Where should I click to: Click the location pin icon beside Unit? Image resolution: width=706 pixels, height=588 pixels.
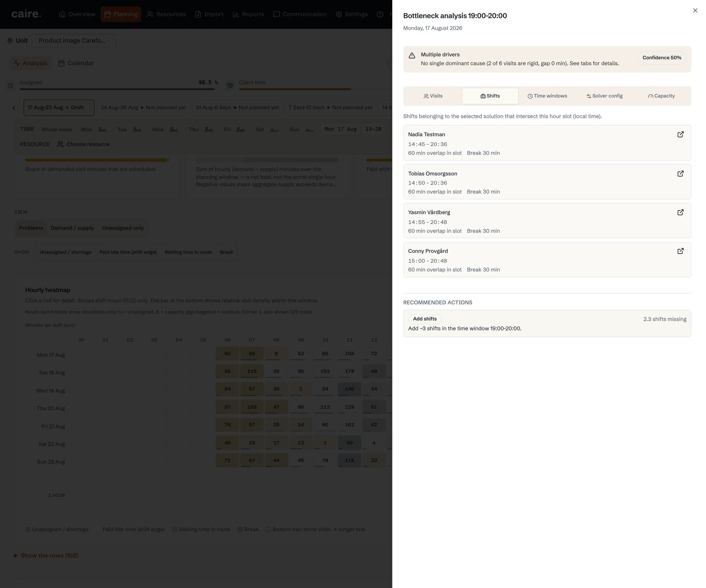click(x=10, y=41)
